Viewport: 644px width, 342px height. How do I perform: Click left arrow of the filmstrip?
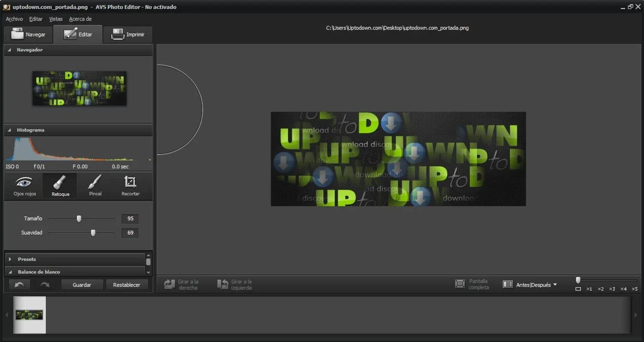point(6,315)
